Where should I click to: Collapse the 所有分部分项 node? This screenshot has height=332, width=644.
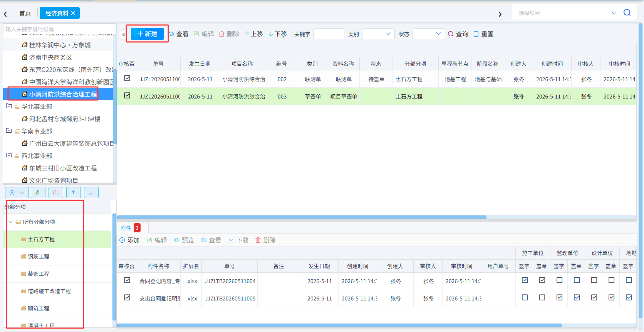coord(10,222)
